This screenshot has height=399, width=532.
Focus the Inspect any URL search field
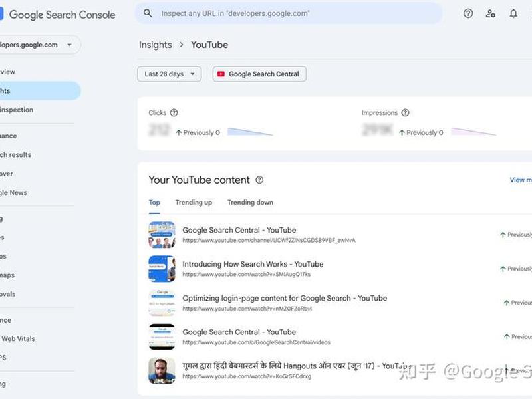[x=289, y=13]
